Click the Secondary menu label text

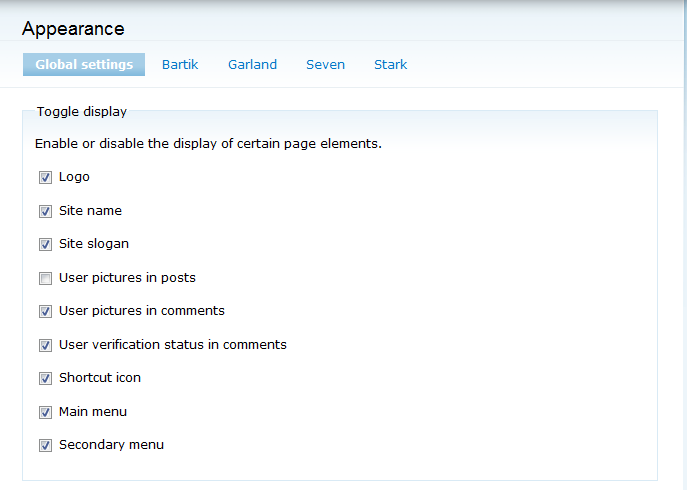(111, 444)
